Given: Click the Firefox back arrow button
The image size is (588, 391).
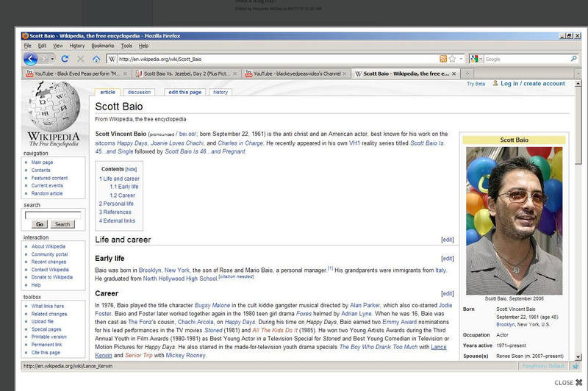Looking at the screenshot, I should (30, 59).
